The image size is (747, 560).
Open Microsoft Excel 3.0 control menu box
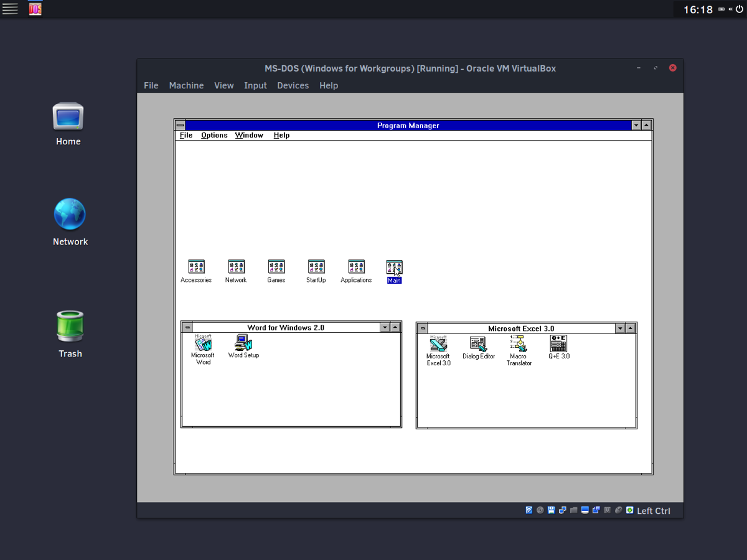coord(423,329)
